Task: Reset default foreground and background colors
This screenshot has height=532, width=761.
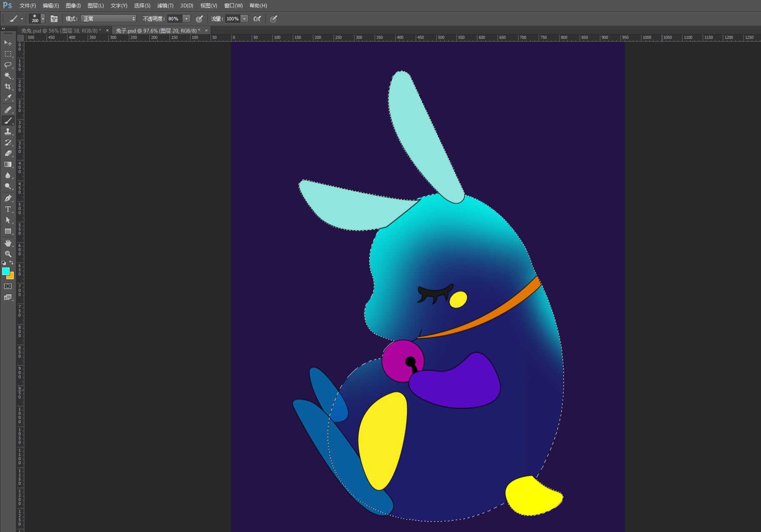Action: coord(4,263)
